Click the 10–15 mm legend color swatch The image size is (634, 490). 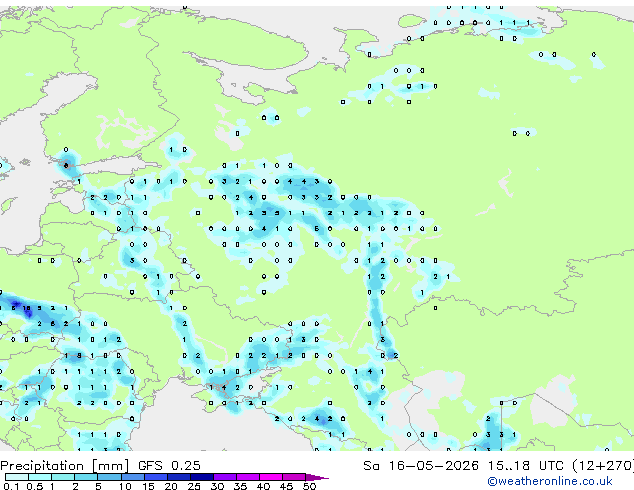pos(133,477)
